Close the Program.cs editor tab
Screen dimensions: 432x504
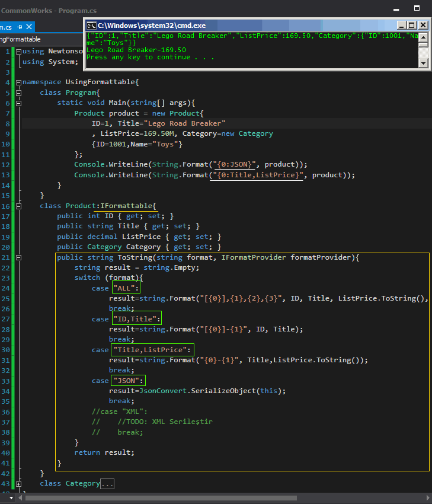click(29, 27)
